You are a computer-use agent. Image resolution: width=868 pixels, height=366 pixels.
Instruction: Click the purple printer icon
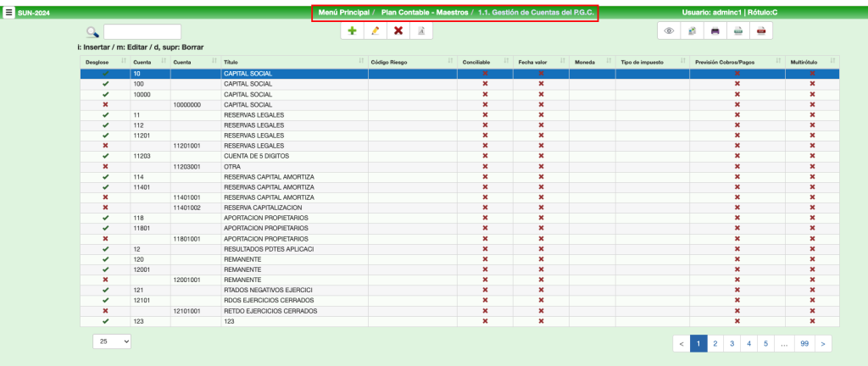coord(715,30)
